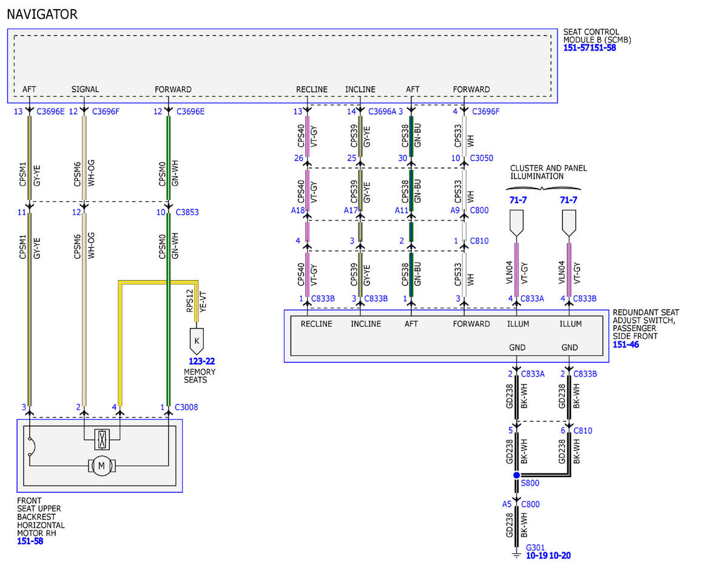
Task: Click the C800 label at pin A5
Action: point(530,504)
